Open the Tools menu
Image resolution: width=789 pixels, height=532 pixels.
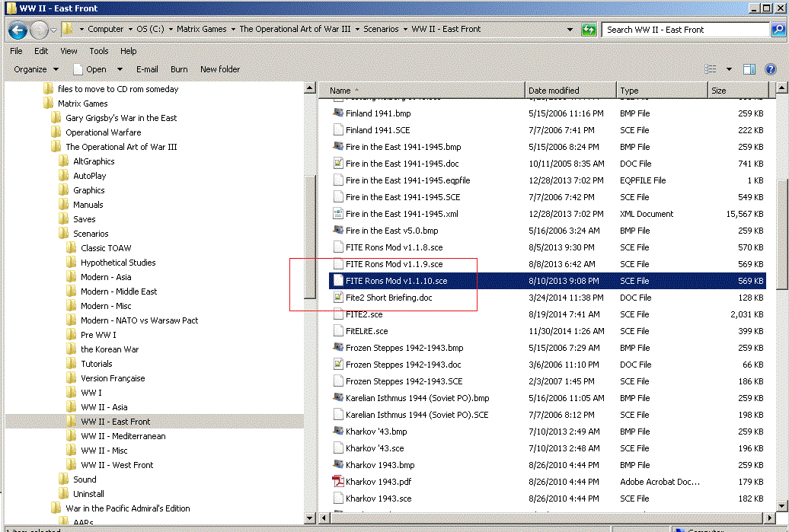pos(99,51)
